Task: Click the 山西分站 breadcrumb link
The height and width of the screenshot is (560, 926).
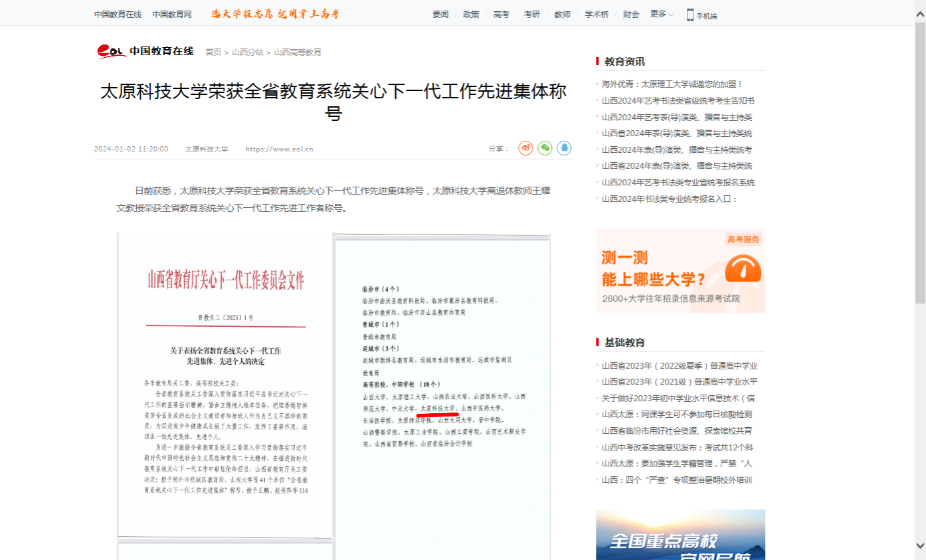Action: (247, 52)
